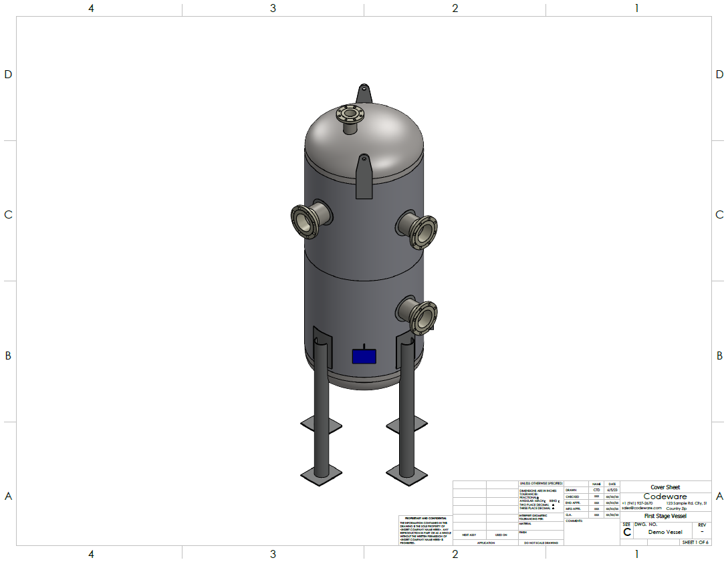
Task: Click the CTD drawn-by name cell
Action: [596, 490]
